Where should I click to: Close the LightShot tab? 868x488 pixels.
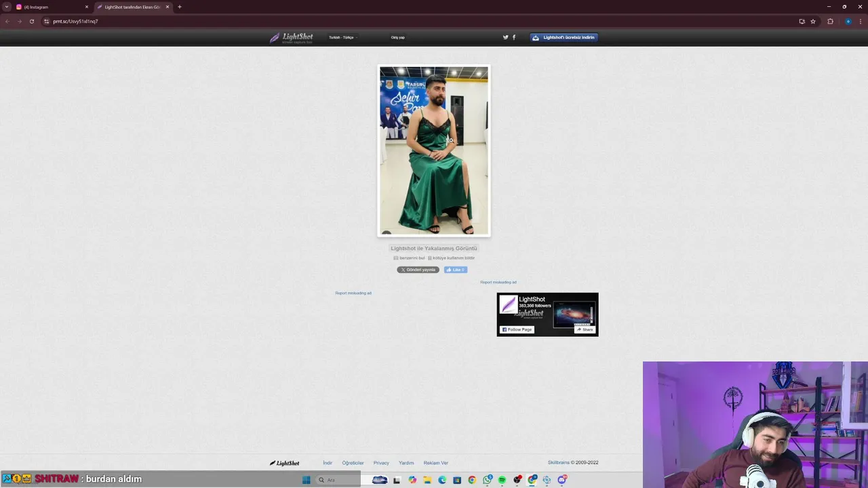click(167, 7)
